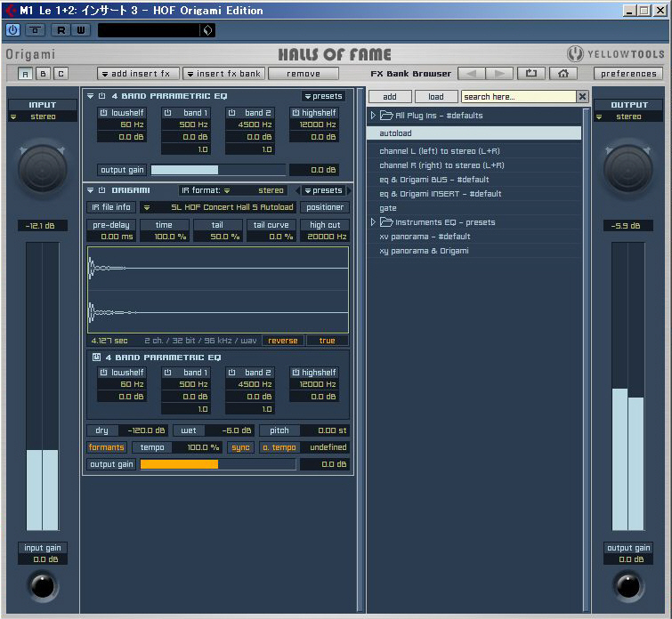Select eq & Origami BUS #default
This screenshot has height=619, width=672.
point(474,180)
